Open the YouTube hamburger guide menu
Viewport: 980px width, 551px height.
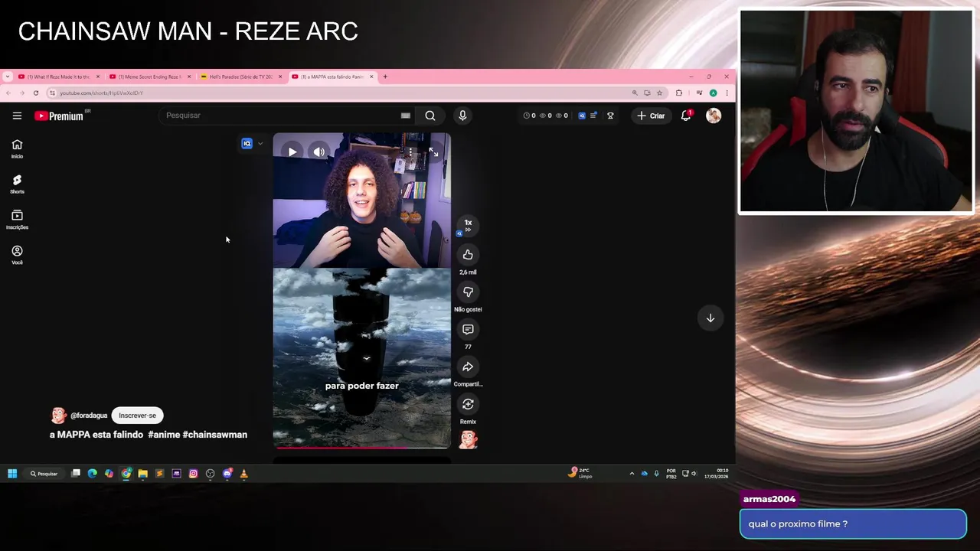[x=17, y=116]
